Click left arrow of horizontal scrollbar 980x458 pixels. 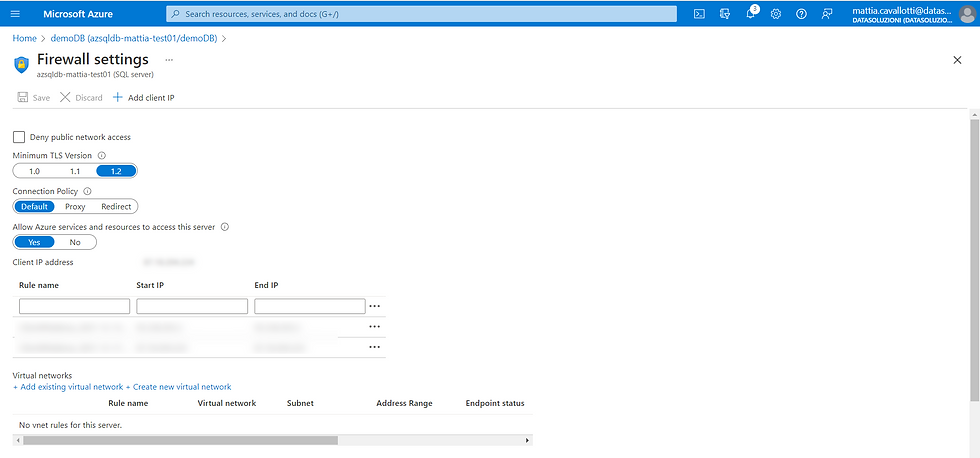[17, 441]
